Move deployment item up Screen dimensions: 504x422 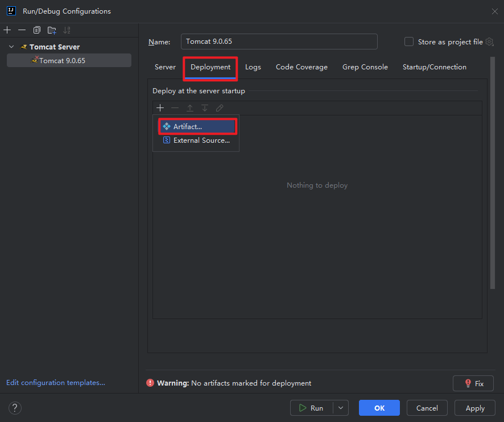tap(190, 108)
